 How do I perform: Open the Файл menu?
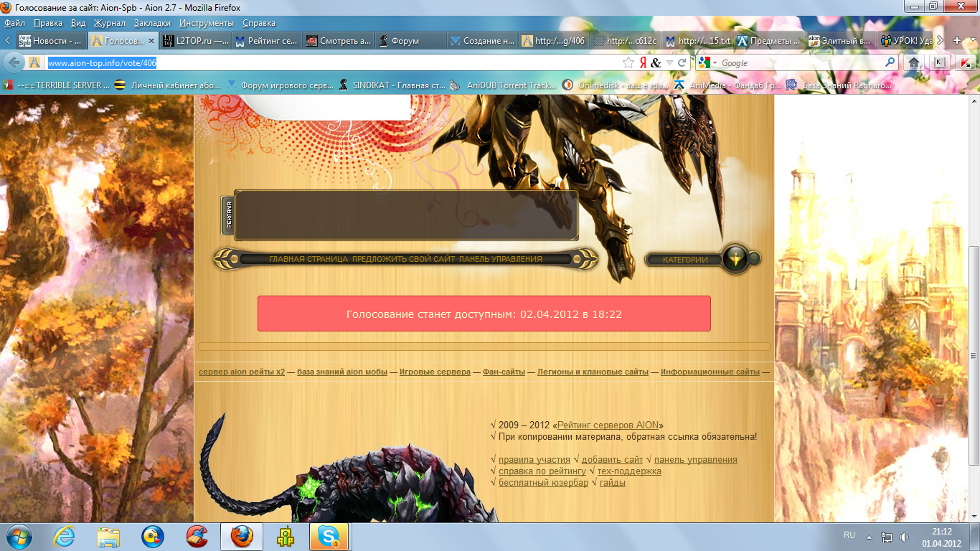(14, 23)
